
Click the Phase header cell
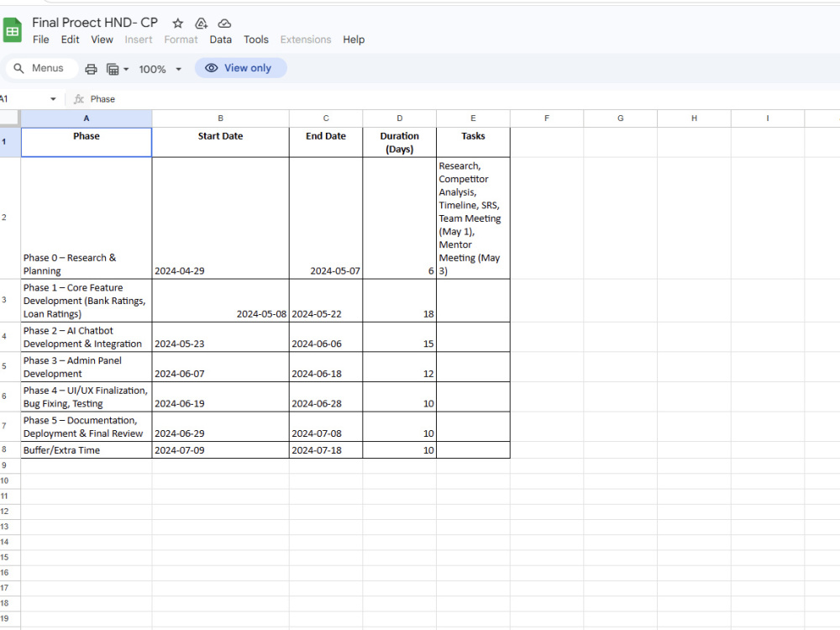click(87, 143)
